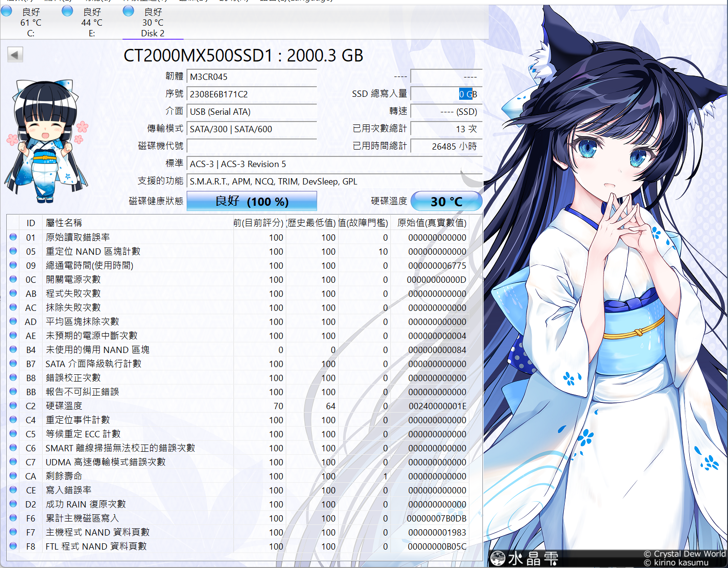Click status orb for B7 SATA 介面降級執行計數

pyautogui.click(x=13, y=364)
